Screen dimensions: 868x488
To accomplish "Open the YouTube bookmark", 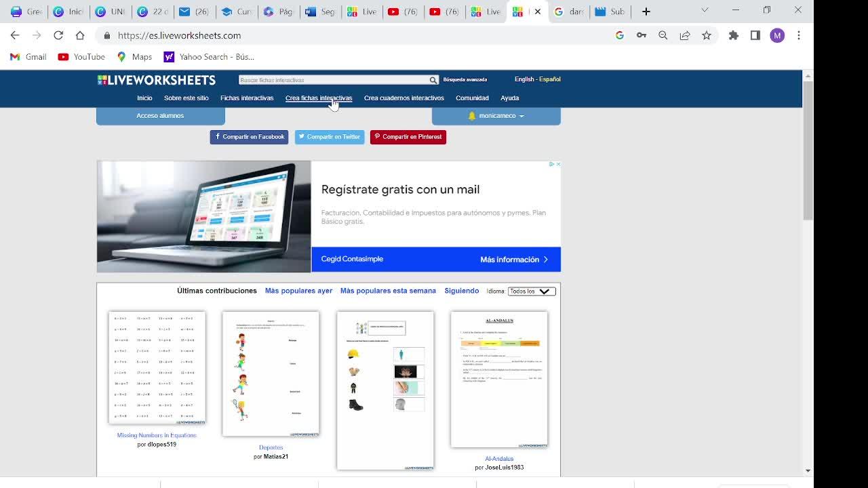I will pyautogui.click(x=81, y=57).
